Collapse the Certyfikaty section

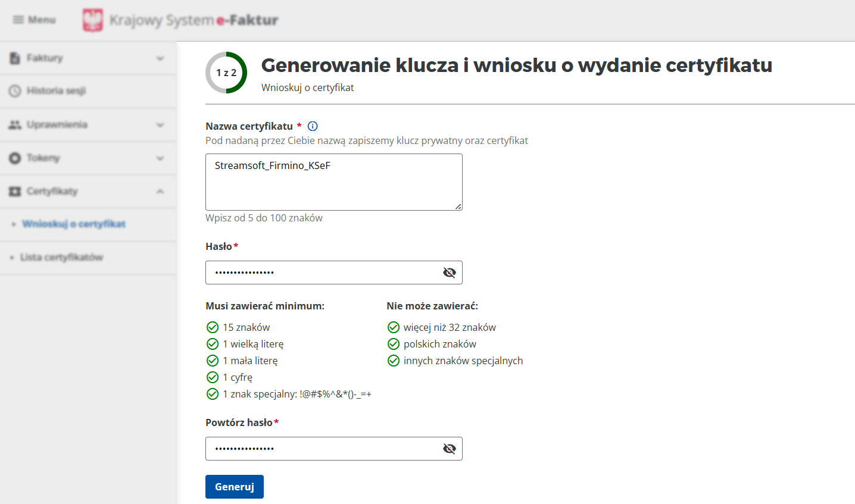click(160, 191)
